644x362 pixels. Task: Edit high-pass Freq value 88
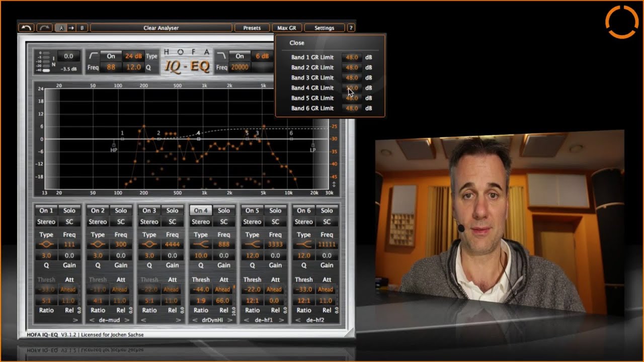(111, 67)
